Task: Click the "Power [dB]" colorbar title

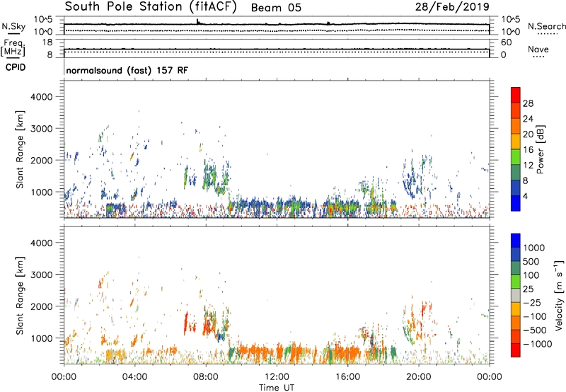Action: coord(541,149)
